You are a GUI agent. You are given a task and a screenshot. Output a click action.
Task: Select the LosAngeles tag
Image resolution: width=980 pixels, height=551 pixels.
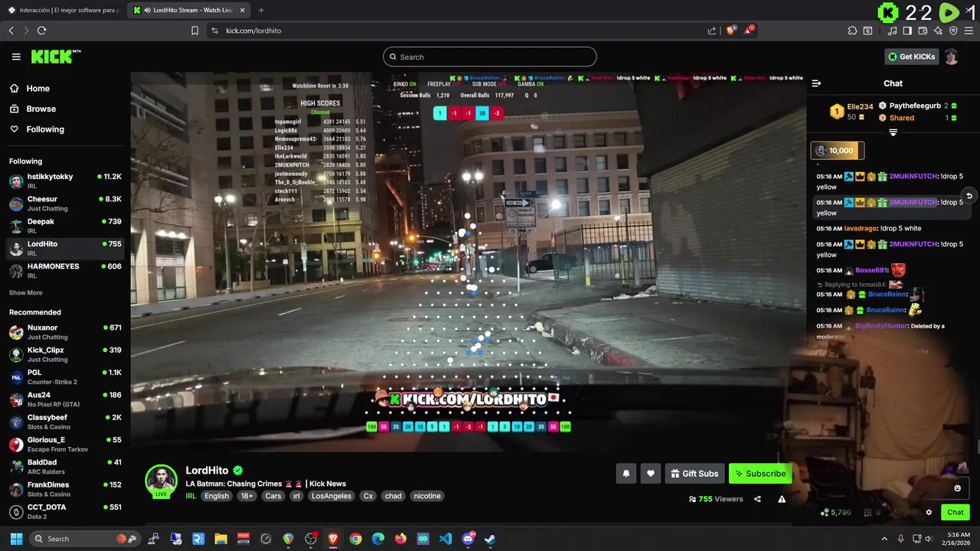click(332, 496)
